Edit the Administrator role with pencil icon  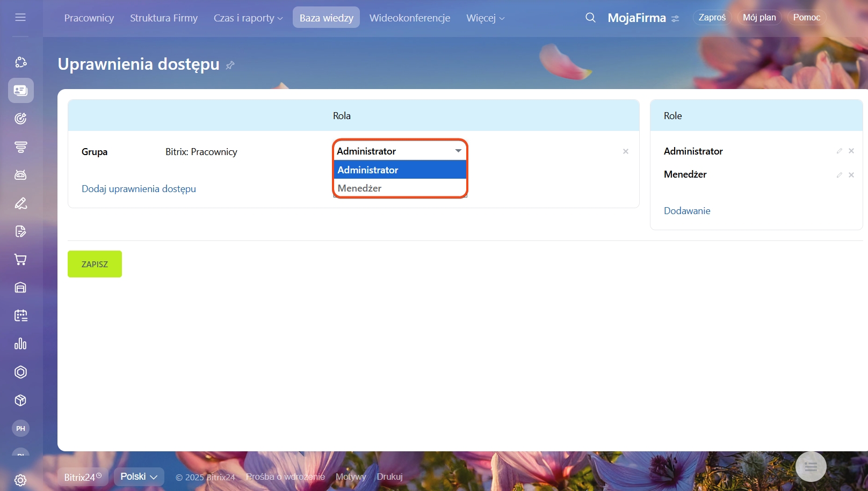839,151
